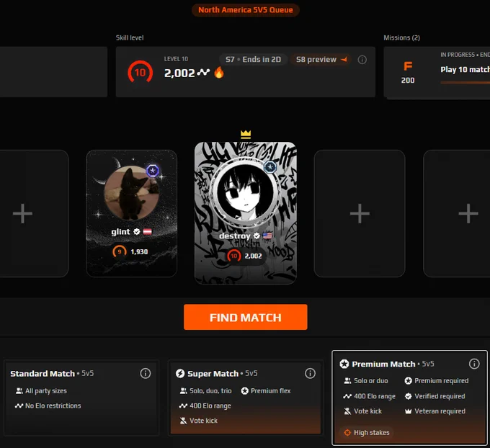Screen dimensions: 490x448
Task: Click the Premium flex star icon
Action: (245, 391)
